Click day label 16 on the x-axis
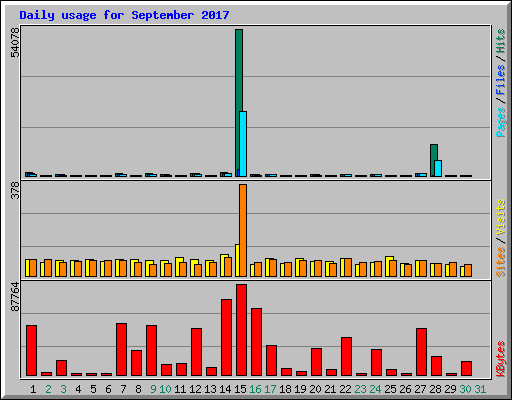Viewport: 512px width, 400px height. pos(255,389)
